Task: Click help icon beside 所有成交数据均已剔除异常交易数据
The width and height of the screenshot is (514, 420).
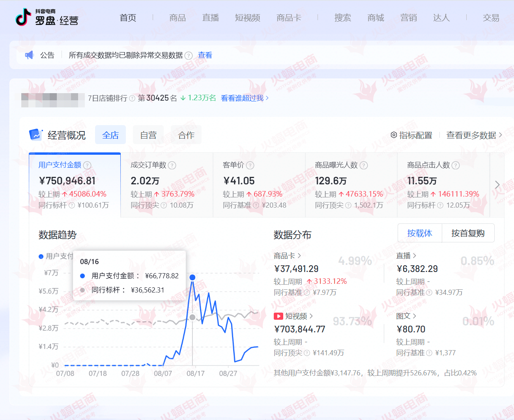Action: pyautogui.click(x=189, y=56)
